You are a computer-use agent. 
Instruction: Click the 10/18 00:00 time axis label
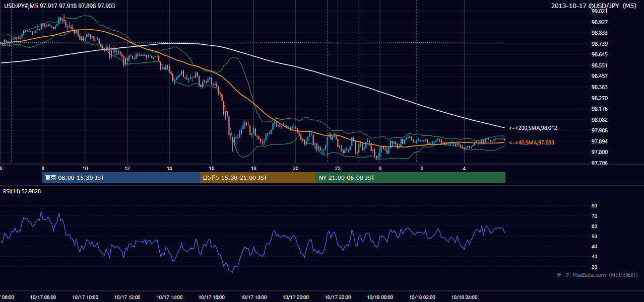point(380,297)
